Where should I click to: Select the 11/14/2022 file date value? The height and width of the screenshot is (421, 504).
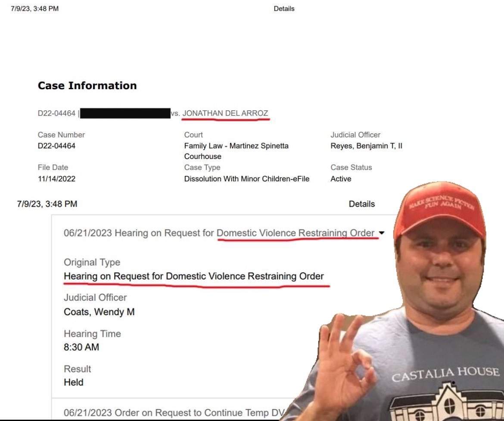pyautogui.click(x=56, y=178)
